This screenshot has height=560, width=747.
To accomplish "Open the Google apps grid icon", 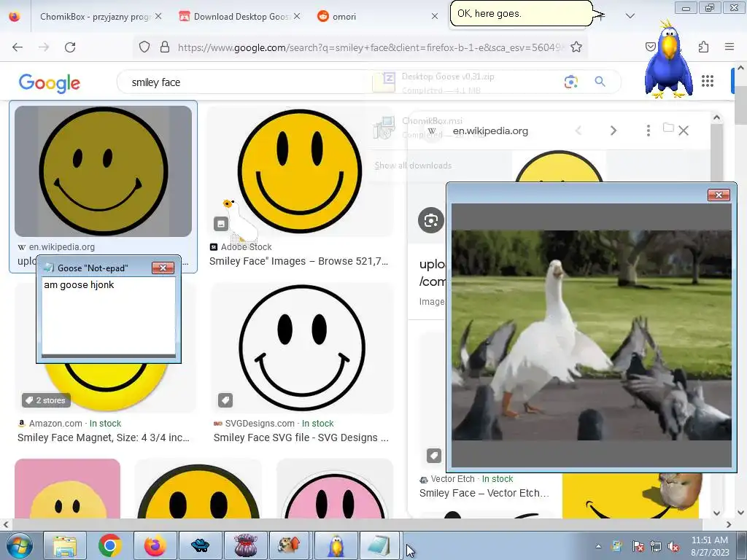I will 708,82.
